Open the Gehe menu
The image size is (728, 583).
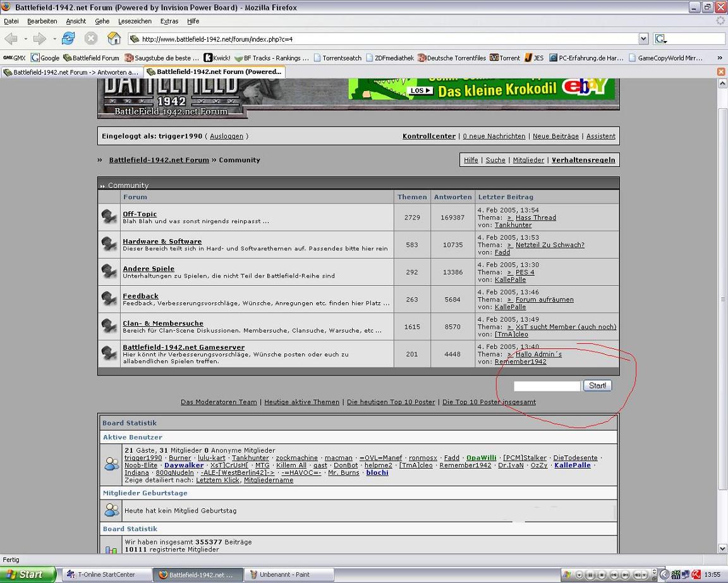tap(102, 21)
